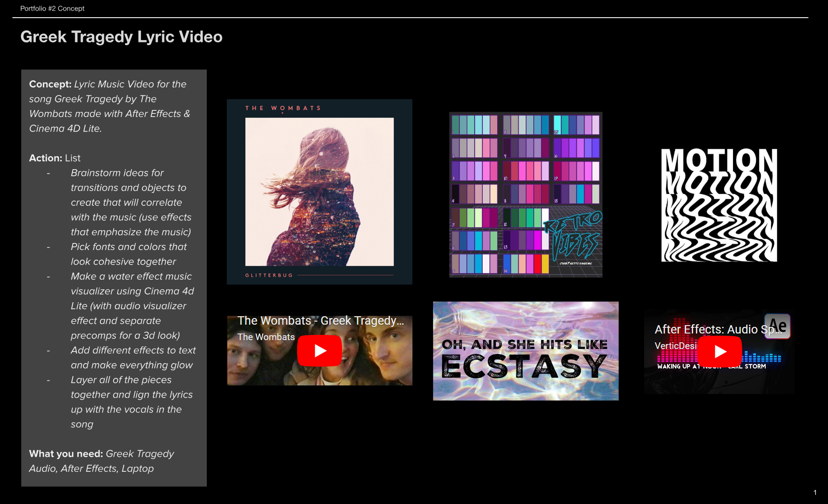Click the 'Pick fonts and colors that' bullet
This screenshot has width=828, height=504.
point(129,246)
